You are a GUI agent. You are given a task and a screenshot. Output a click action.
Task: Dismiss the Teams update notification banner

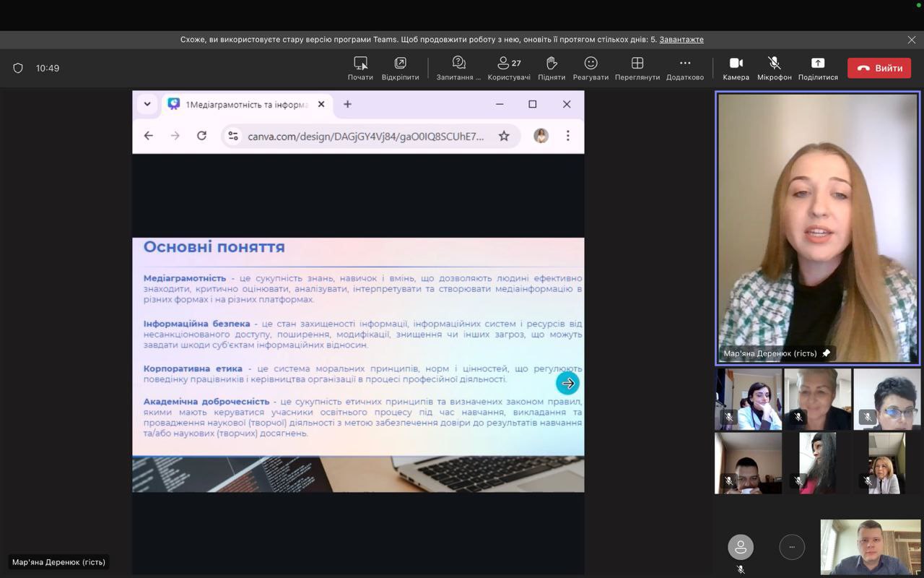pyautogui.click(x=912, y=40)
